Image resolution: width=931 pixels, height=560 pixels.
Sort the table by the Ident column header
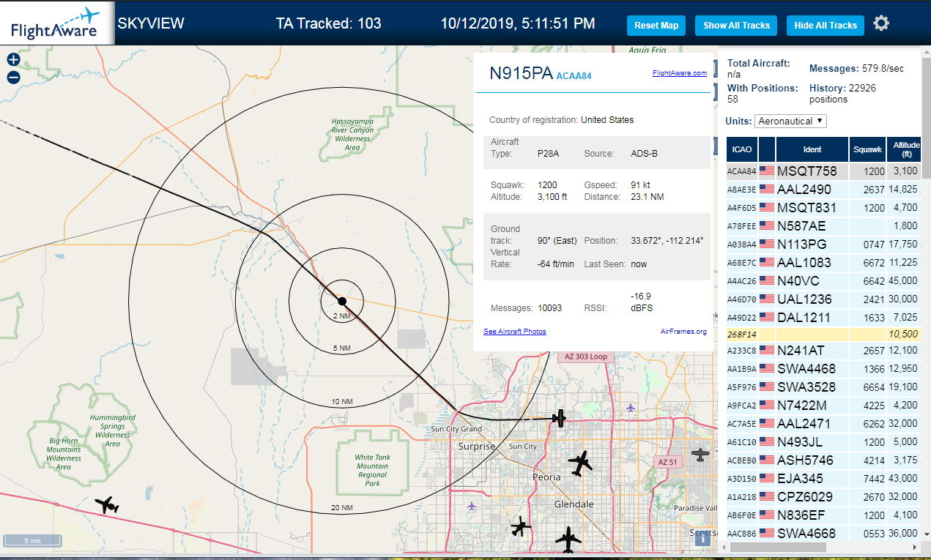click(812, 149)
